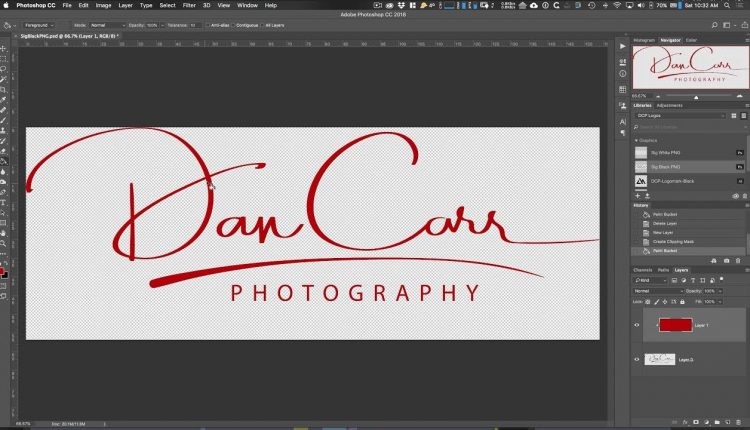
Task: Select the Zoom tool
Action: [x=3, y=243]
